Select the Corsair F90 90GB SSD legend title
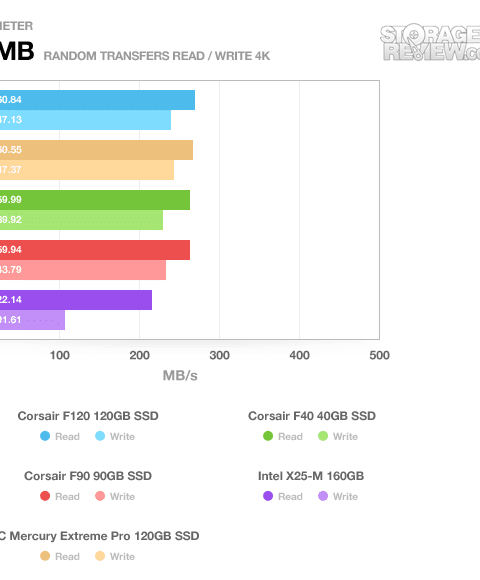480x580 pixels. click(x=88, y=476)
